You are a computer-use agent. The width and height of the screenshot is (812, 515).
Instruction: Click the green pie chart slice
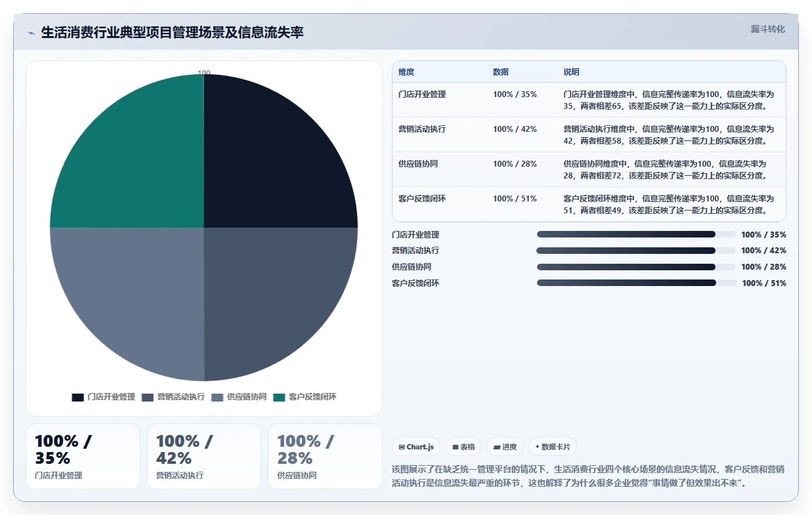coord(139,164)
